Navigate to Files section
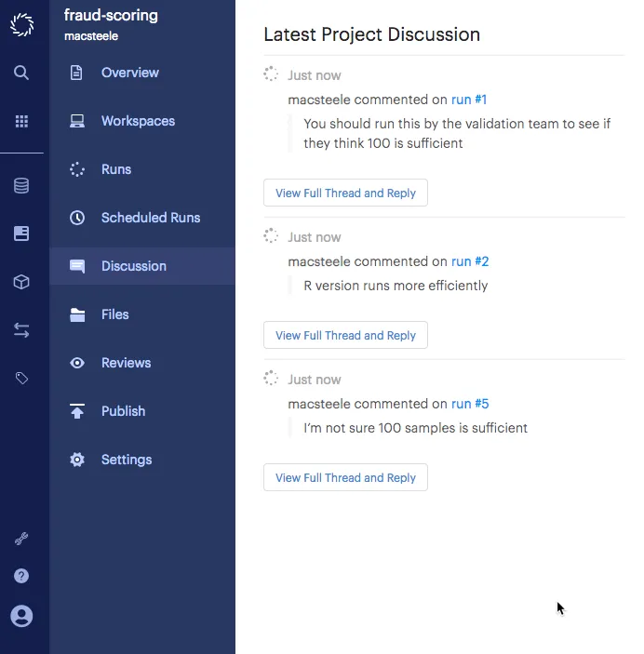644x654 pixels. tap(115, 314)
